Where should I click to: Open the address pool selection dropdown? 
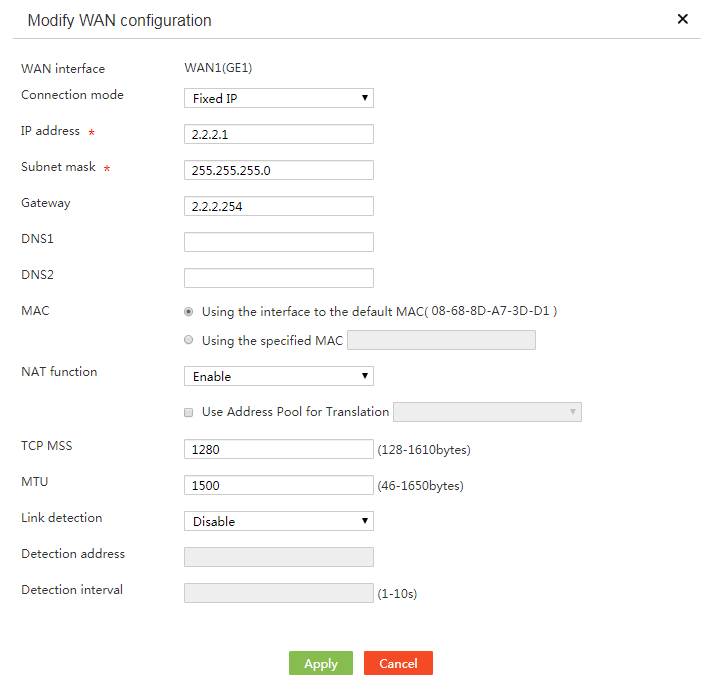pyautogui.click(x=487, y=412)
